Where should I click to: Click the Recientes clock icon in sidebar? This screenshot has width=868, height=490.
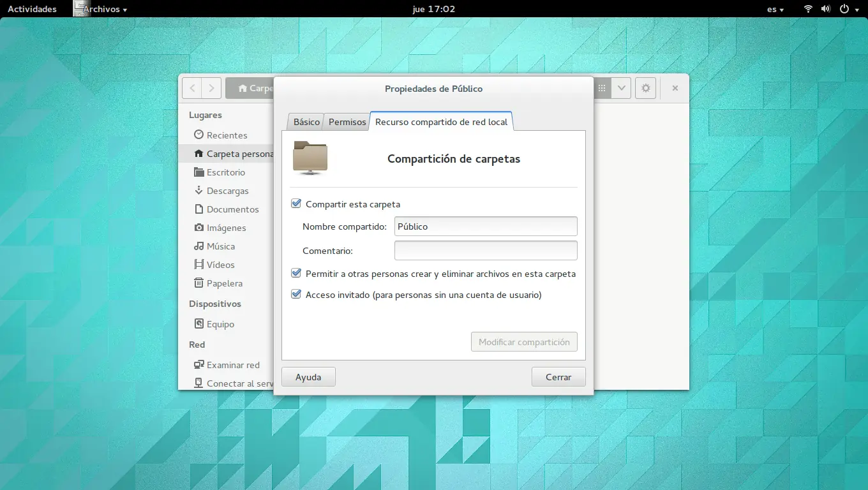(x=198, y=135)
